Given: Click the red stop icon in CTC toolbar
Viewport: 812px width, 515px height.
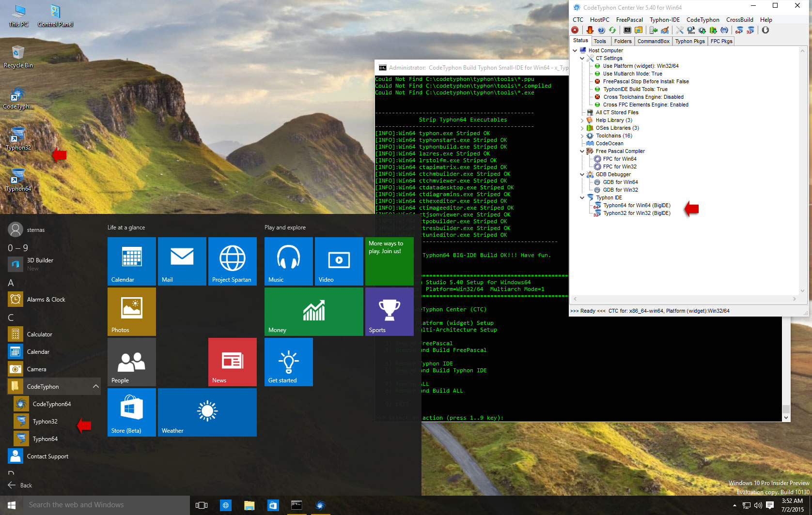Looking at the screenshot, I should (x=575, y=30).
